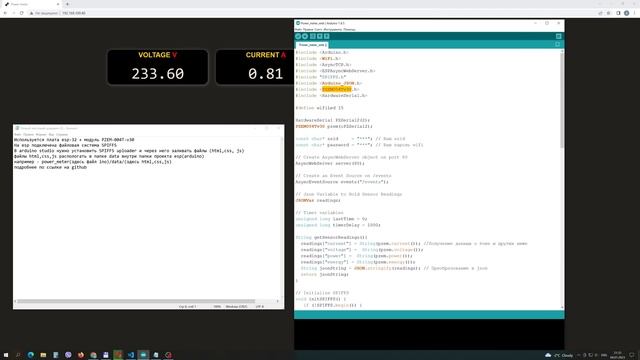This screenshot has height=360, width=640.
Task: Click the Verify button in Arduino toolbar
Action: [x=298, y=36]
